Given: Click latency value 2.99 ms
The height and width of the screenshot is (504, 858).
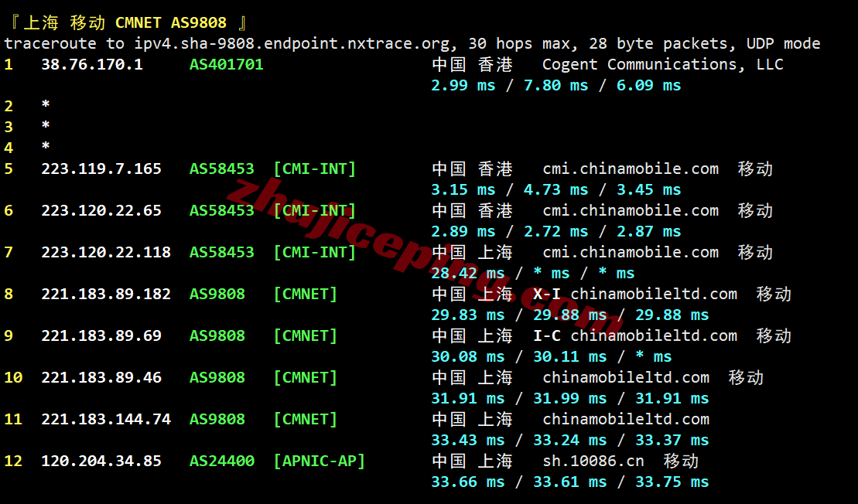Looking at the screenshot, I should click(x=463, y=85).
